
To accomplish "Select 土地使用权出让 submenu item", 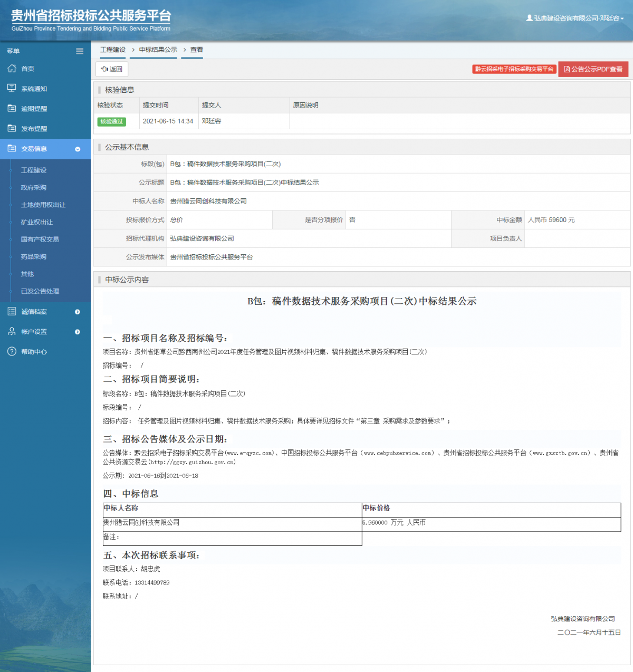I will click(x=43, y=205).
